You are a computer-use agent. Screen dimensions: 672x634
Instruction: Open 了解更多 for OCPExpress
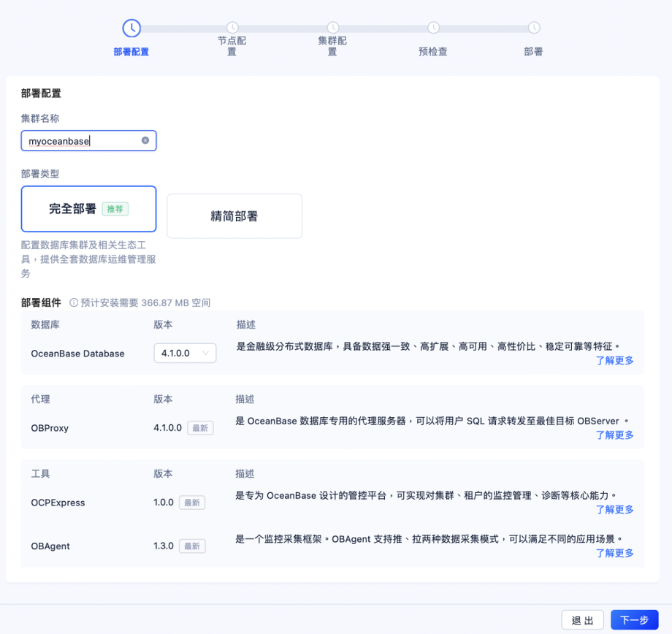[614, 509]
